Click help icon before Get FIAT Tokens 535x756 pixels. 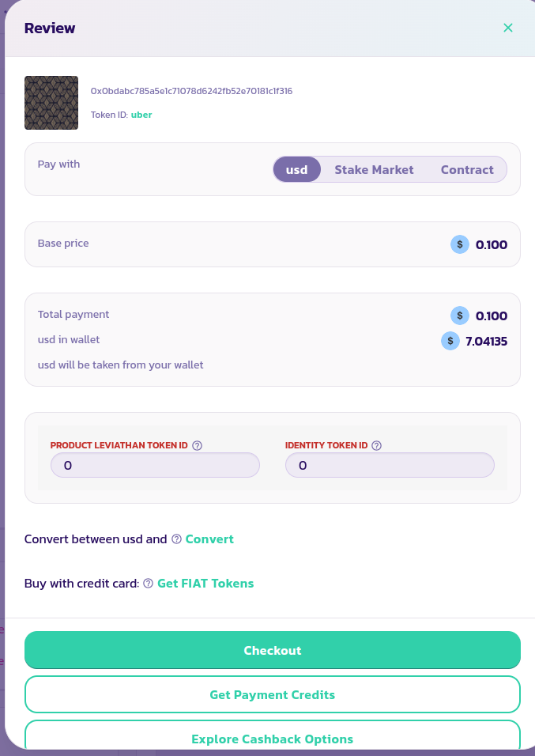[148, 584]
